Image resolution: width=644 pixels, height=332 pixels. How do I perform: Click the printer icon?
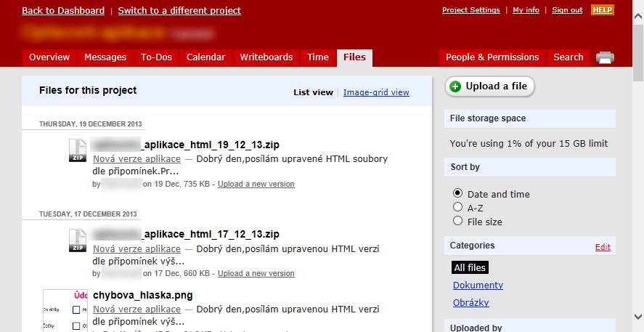[605, 57]
